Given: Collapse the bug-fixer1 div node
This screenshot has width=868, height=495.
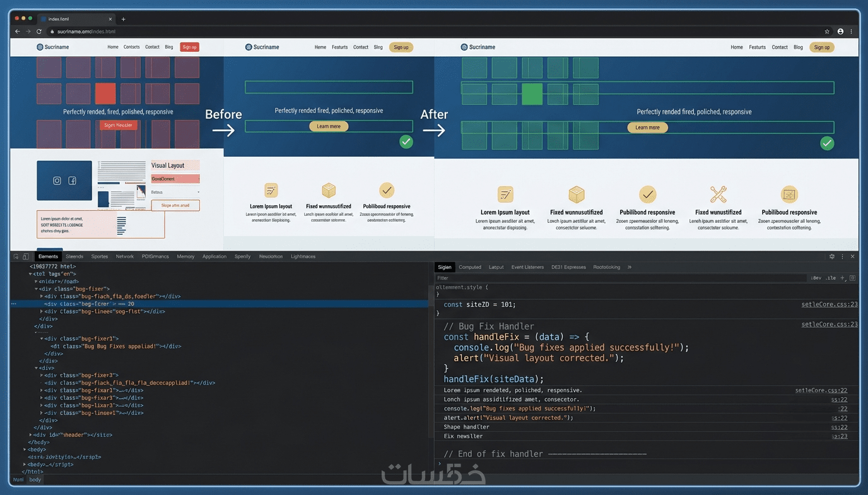Looking at the screenshot, I should pyautogui.click(x=42, y=338).
